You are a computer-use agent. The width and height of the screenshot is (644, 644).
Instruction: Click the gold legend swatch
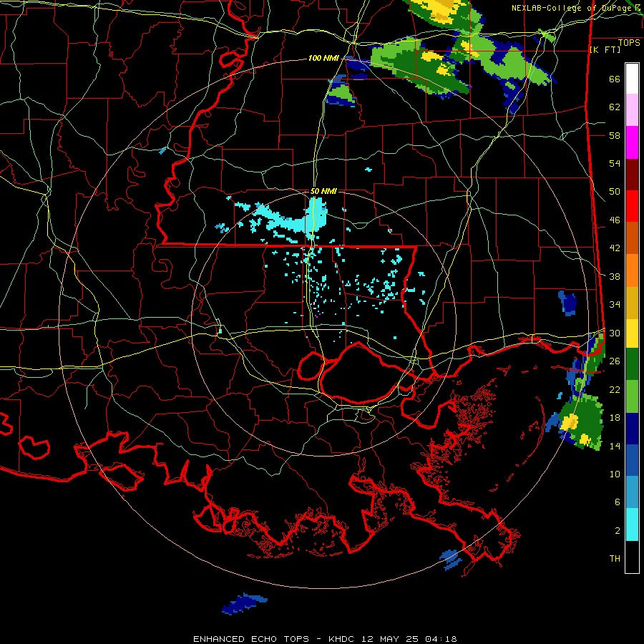[x=632, y=303]
